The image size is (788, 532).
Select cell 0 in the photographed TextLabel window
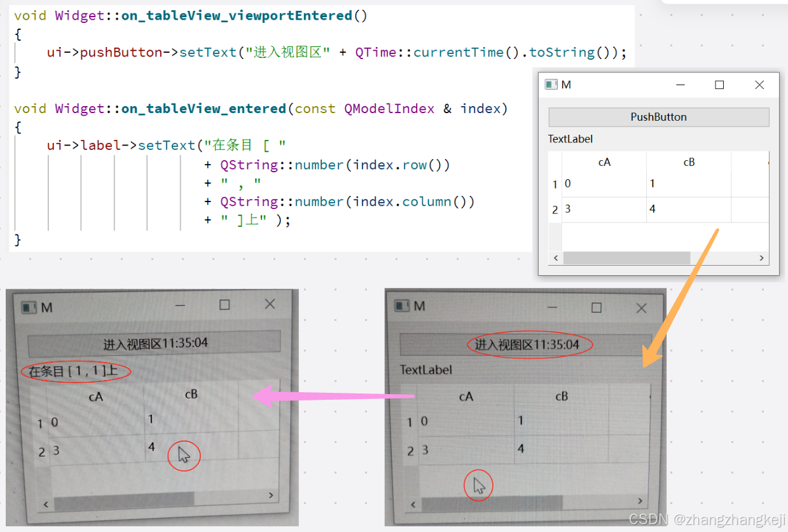pyautogui.click(x=466, y=421)
